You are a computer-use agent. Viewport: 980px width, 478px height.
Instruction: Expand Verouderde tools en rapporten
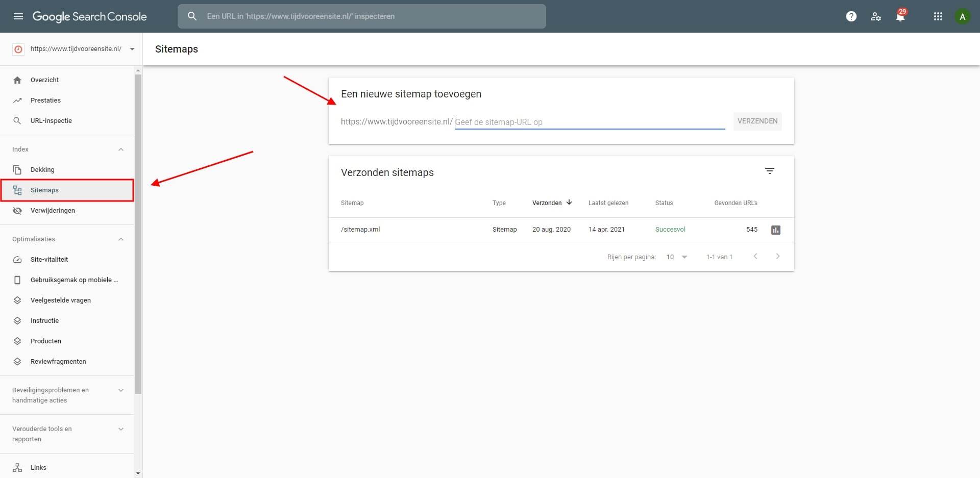pyautogui.click(x=121, y=429)
